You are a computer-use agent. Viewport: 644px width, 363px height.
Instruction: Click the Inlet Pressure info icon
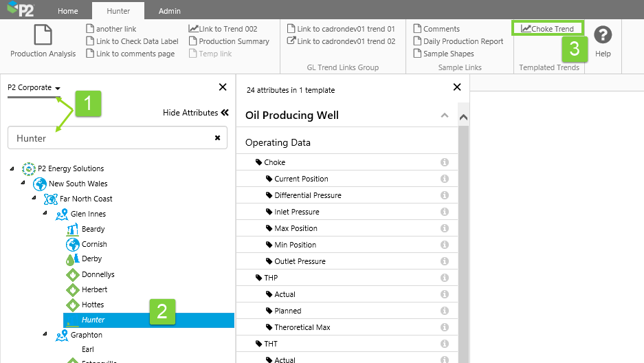(x=445, y=212)
